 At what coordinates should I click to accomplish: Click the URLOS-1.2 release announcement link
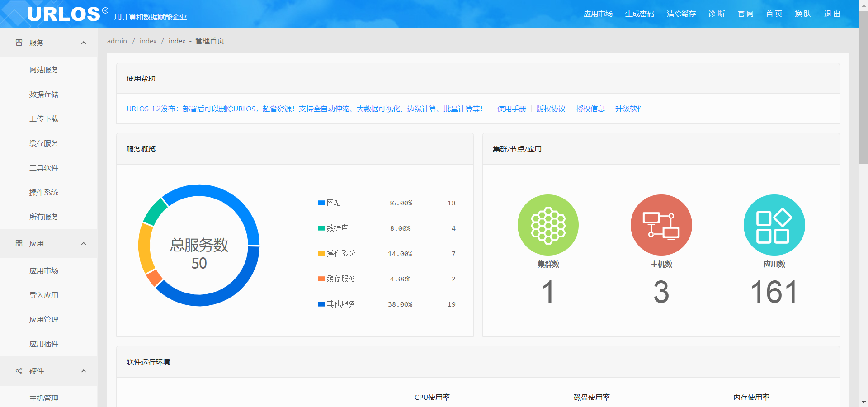[304, 109]
